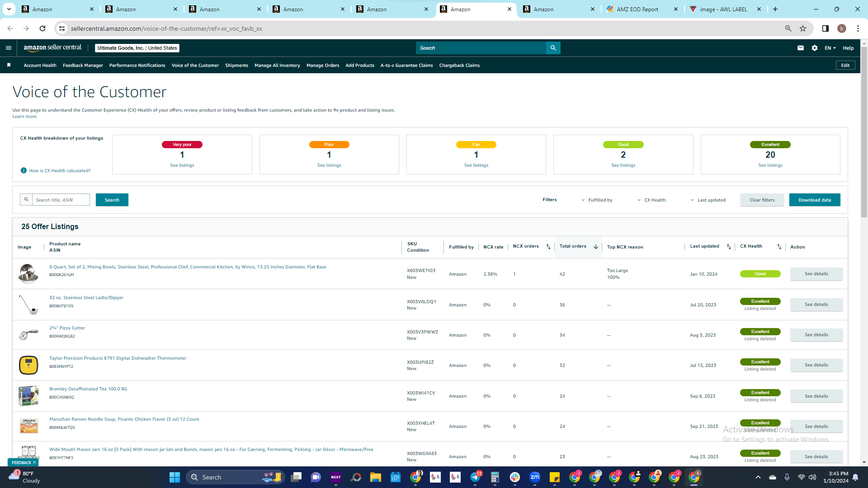Viewport: 868px width, 488px height.
Task: Open How is CX Health calculated link
Action: (60, 171)
